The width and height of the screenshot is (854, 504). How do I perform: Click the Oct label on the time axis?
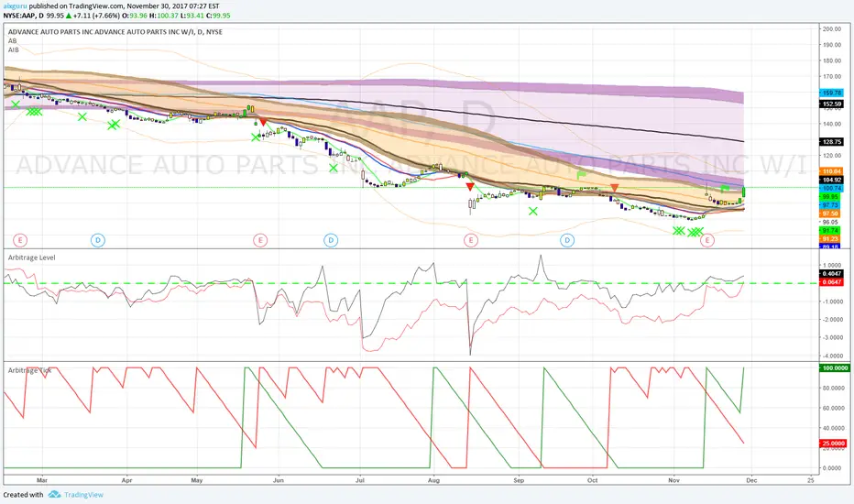point(593,480)
